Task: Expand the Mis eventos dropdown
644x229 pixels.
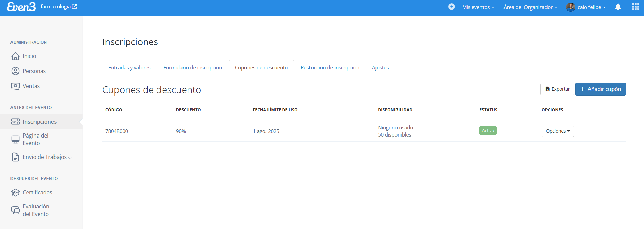Action: click(x=478, y=7)
